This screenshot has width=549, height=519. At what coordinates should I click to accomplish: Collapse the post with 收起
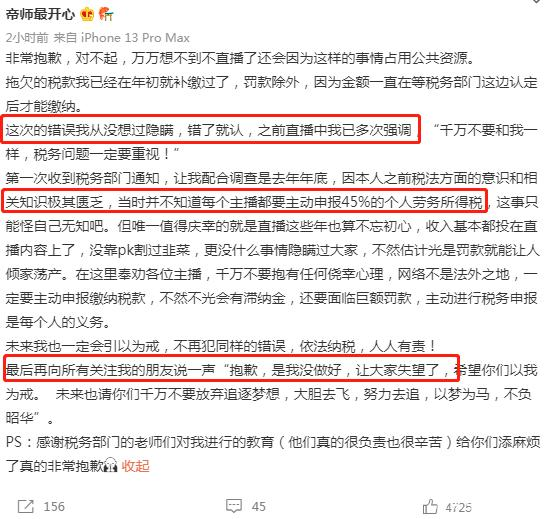coord(135,466)
